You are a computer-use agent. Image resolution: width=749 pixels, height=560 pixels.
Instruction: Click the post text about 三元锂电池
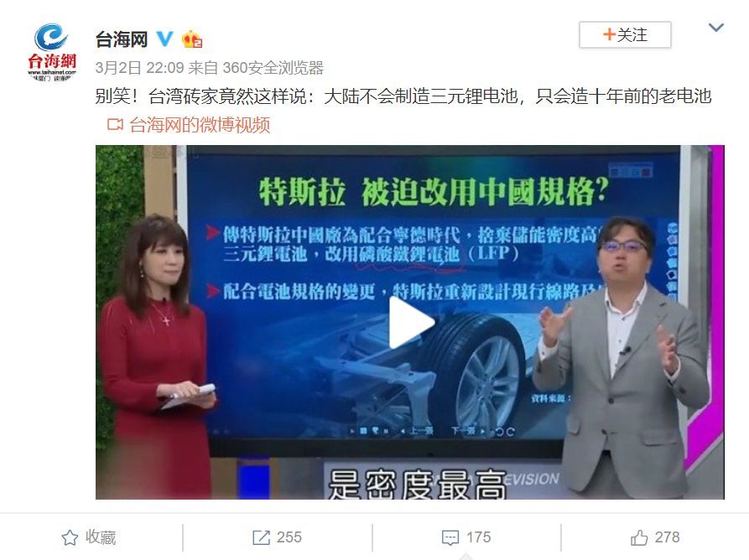tap(403, 96)
